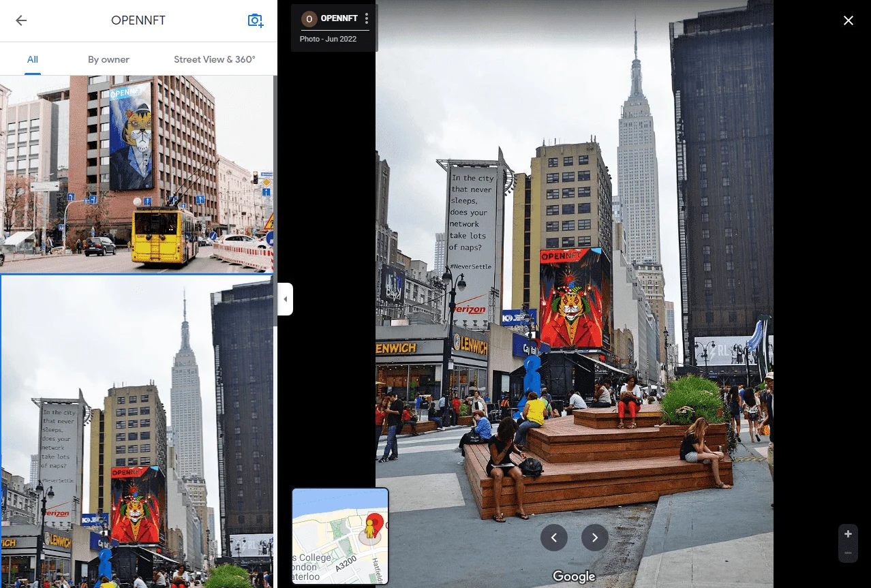The width and height of the screenshot is (871, 588).
Task: Switch to the By owner tab
Action: tap(108, 59)
